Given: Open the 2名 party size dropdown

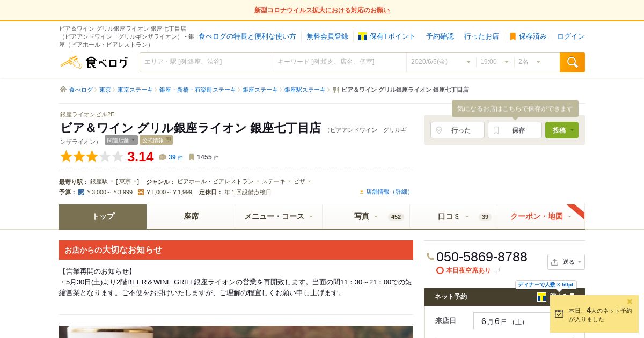Looking at the screenshot, I should 530,62.
